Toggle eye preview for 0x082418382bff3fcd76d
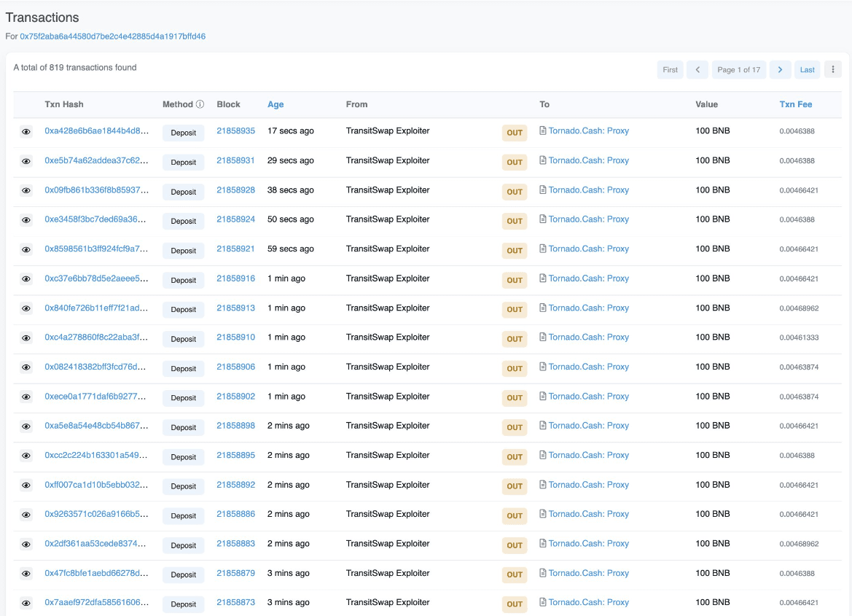Screen dimensions: 852x616 [26, 367]
